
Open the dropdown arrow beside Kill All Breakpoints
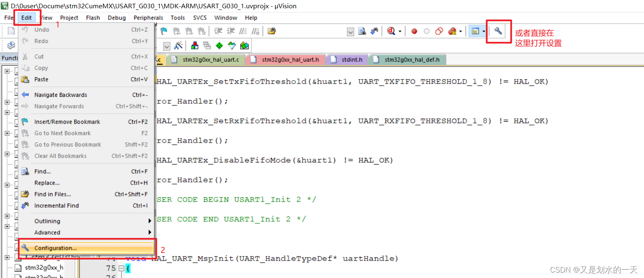(461, 31)
